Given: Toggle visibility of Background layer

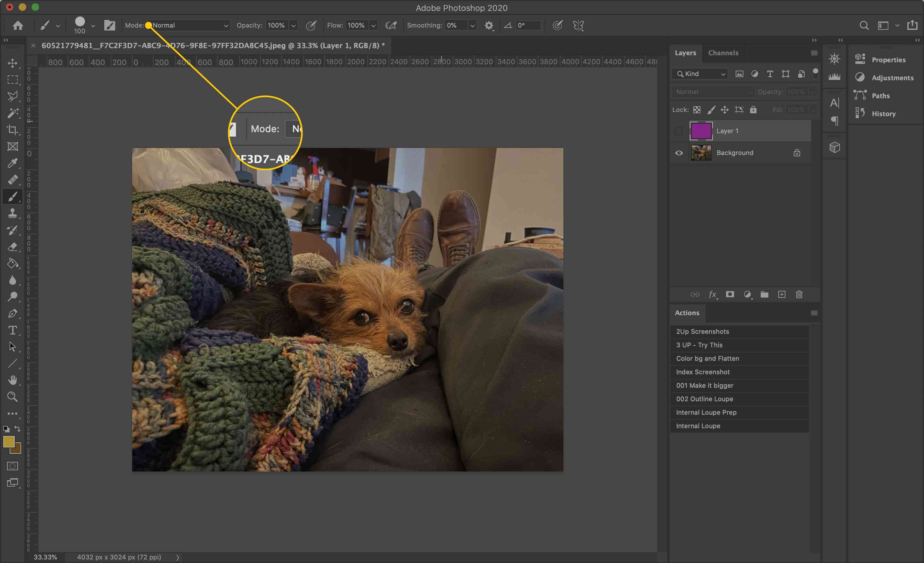Looking at the screenshot, I should [x=679, y=152].
